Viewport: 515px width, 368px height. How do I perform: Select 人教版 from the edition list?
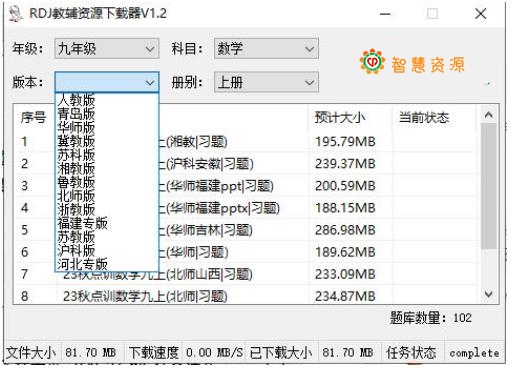coord(76,100)
